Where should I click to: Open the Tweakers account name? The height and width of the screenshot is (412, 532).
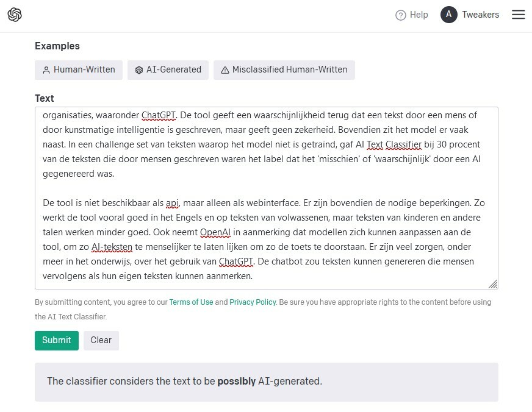(x=480, y=15)
